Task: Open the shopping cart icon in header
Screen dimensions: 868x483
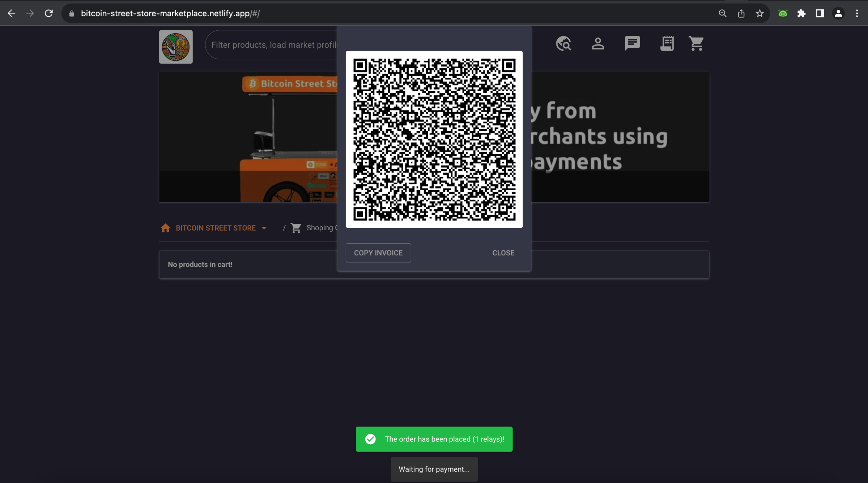Action: click(696, 44)
